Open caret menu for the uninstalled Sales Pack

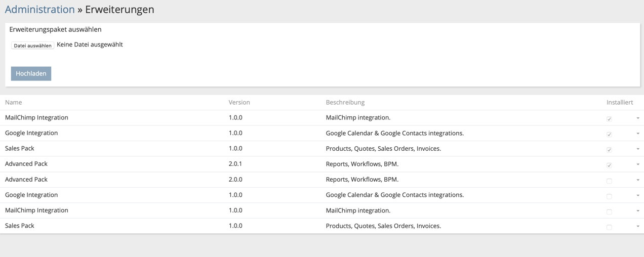tap(637, 227)
